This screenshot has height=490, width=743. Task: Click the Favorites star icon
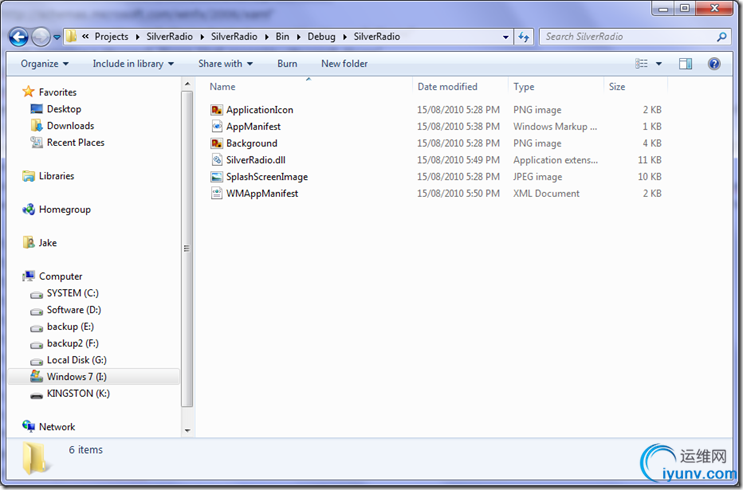pyautogui.click(x=28, y=91)
